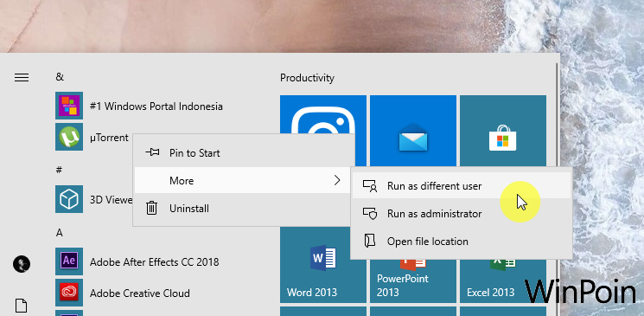Screen dimensions: 644x316
Task: Open the Microsoft Store tile
Action: (503, 131)
